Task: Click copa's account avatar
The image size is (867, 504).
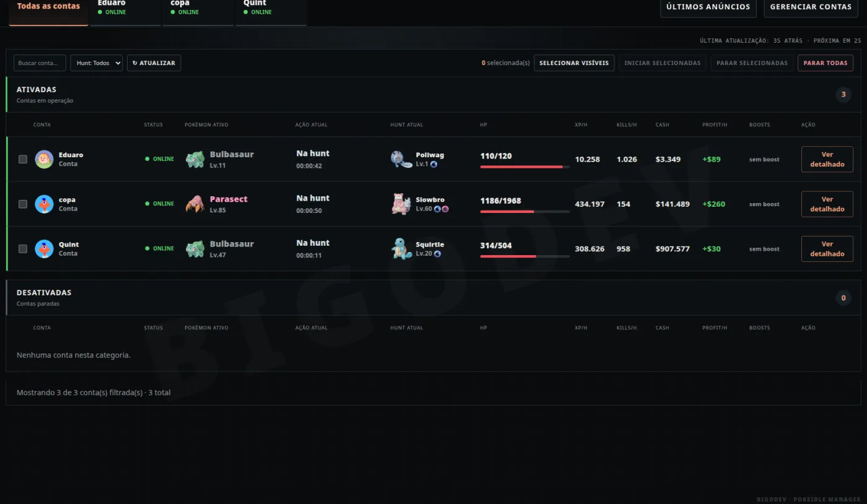Action: pyautogui.click(x=44, y=204)
